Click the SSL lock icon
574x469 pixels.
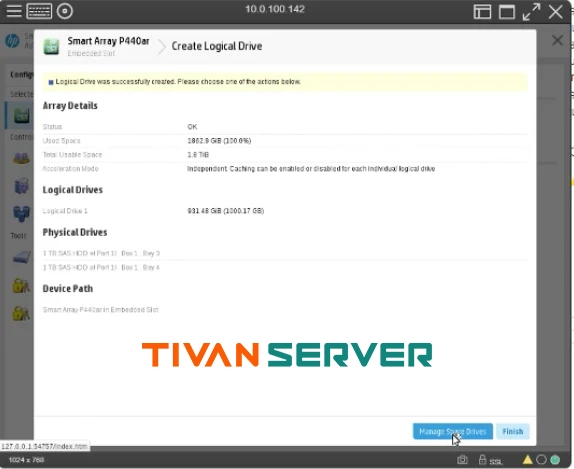[482, 459]
